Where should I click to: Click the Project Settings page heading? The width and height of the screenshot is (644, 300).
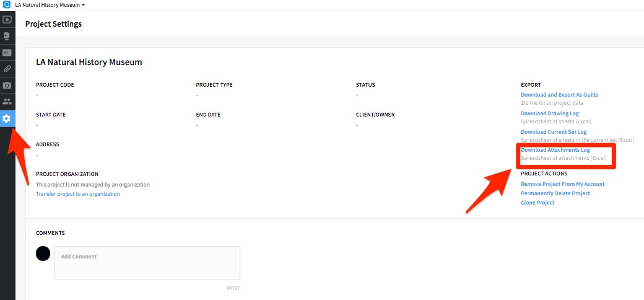pyautogui.click(x=53, y=24)
